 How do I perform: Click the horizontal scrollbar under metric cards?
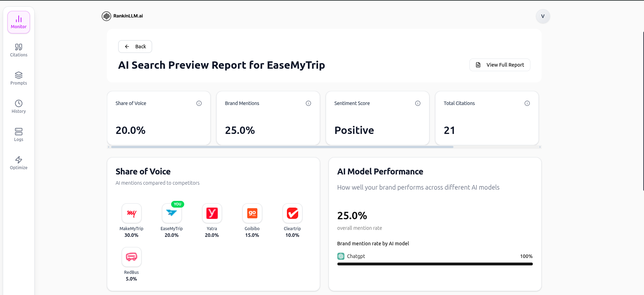point(282,147)
